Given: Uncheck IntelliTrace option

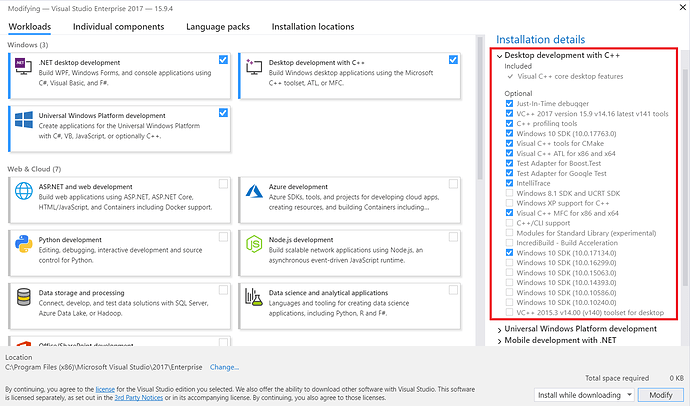Looking at the screenshot, I should pos(509,183).
